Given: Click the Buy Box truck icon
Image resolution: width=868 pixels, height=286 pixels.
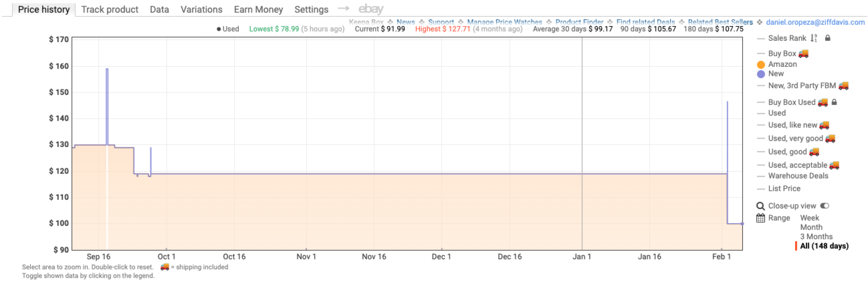Looking at the screenshot, I should point(803,53).
